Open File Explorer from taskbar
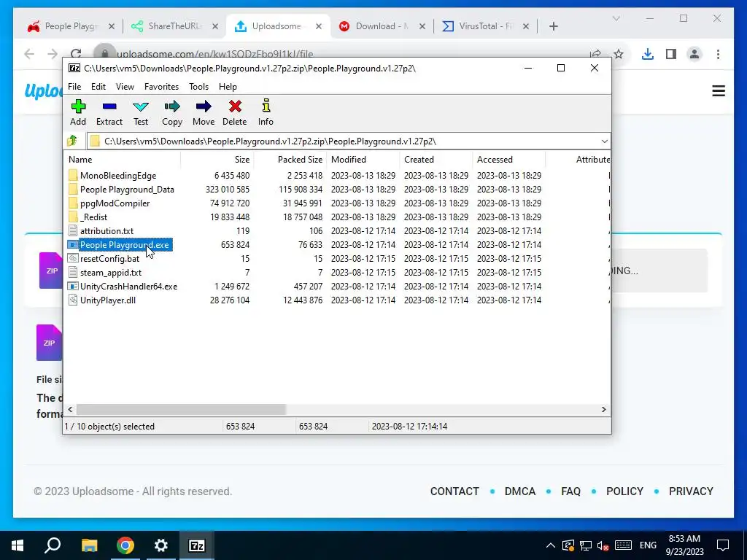Screen dimensions: 747x560 click(89, 545)
